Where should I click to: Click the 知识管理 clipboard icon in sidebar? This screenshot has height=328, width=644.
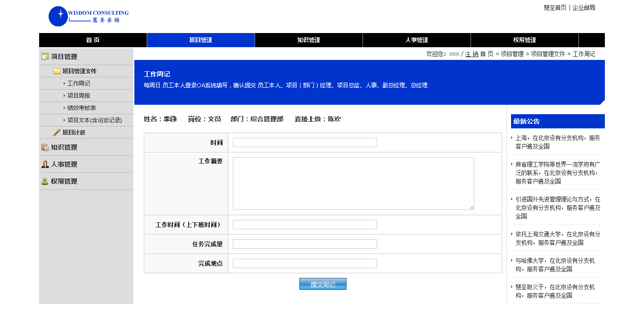[x=45, y=147]
